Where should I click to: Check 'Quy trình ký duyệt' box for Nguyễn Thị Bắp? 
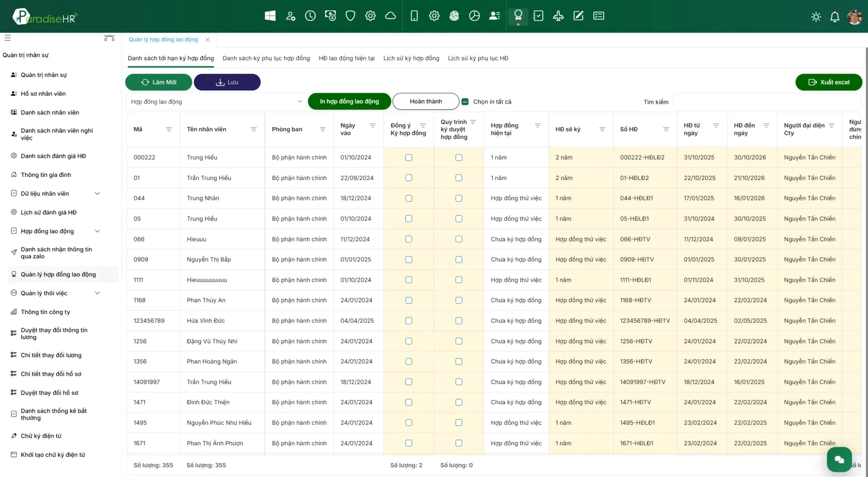459,260
